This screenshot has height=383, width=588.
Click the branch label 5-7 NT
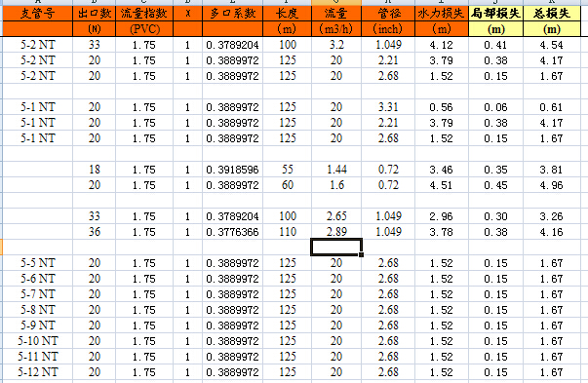click(x=37, y=294)
